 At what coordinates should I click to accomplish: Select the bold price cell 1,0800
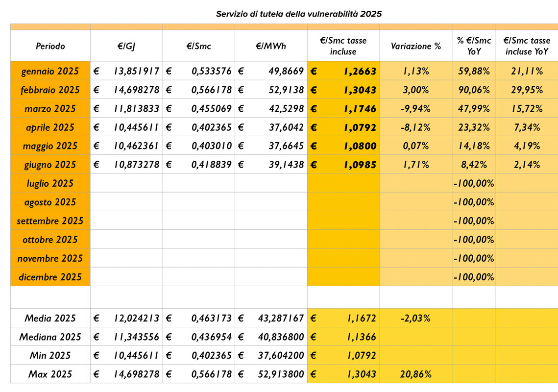point(343,146)
